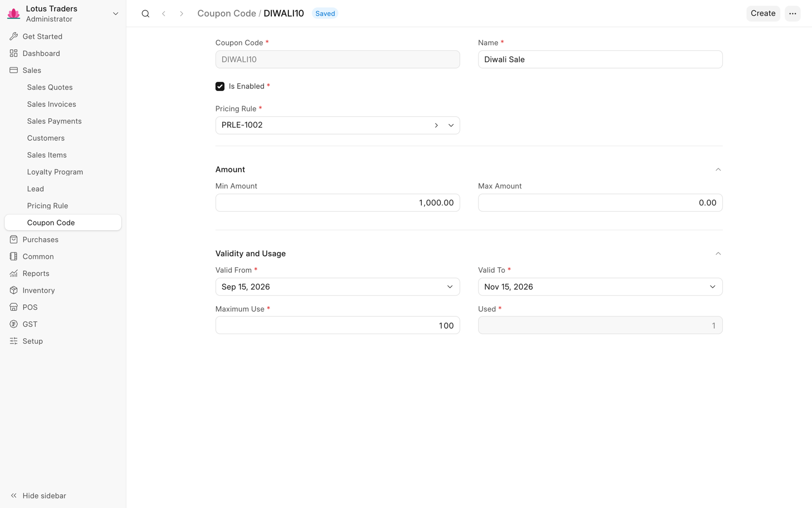Viewport: 812px width, 508px height.
Task: Click the Dashboard grid icon
Action: (14, 53)
